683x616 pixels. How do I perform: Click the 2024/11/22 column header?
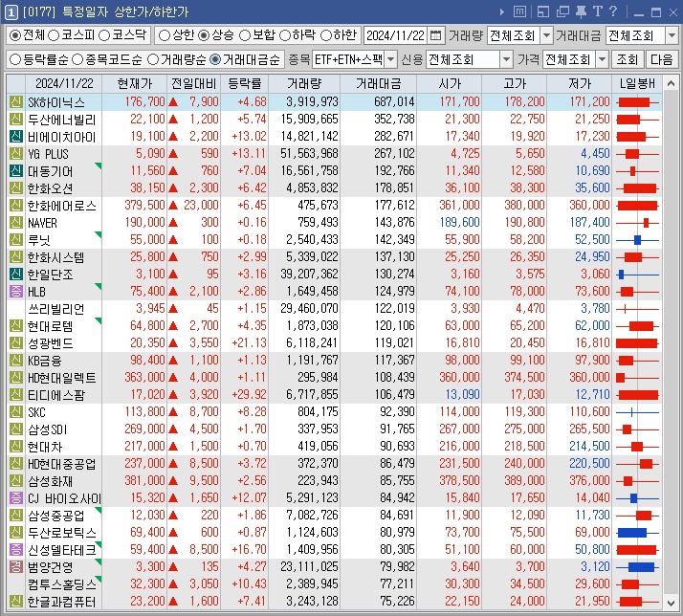coord(64,83)
